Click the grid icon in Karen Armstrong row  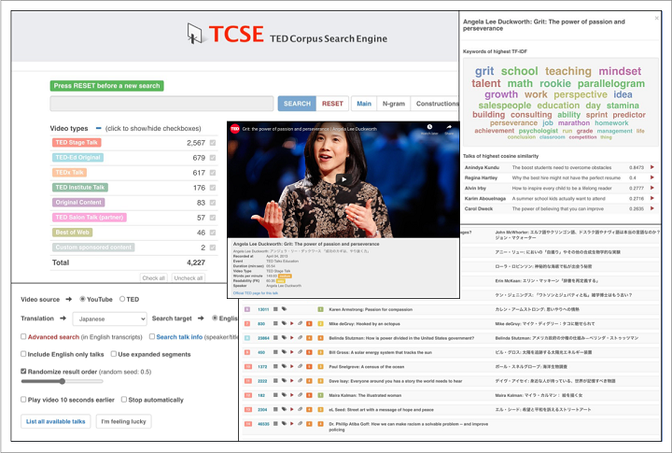click(276, 309)
